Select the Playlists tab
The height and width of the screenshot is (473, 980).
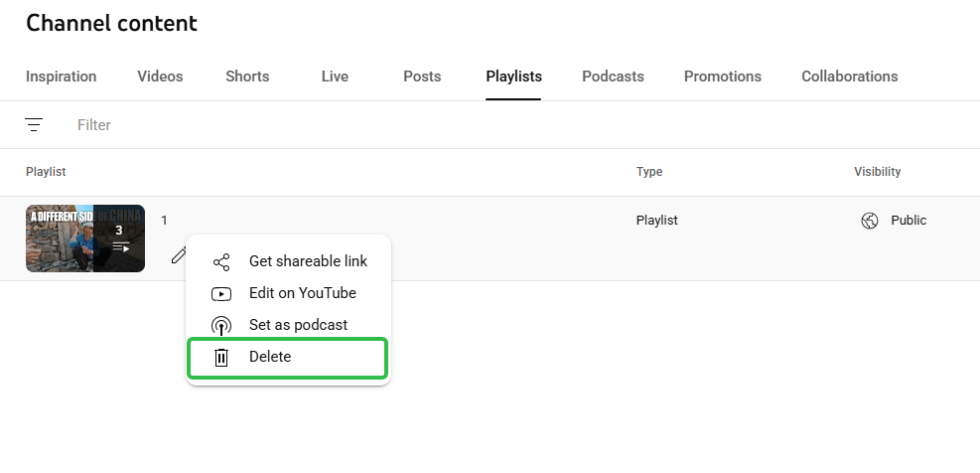coord(513,77)
